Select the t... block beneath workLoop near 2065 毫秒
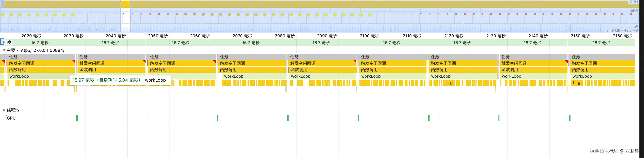 tap(226, 83)
